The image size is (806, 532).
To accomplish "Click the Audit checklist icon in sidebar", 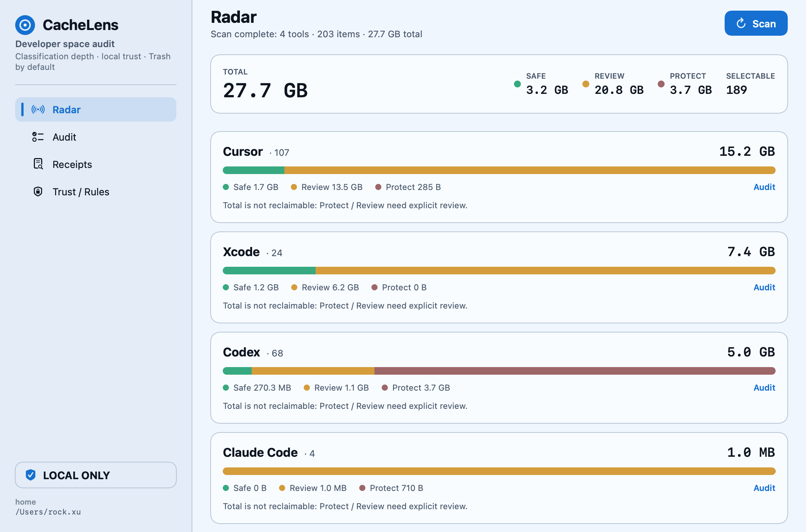I will 38,137.
